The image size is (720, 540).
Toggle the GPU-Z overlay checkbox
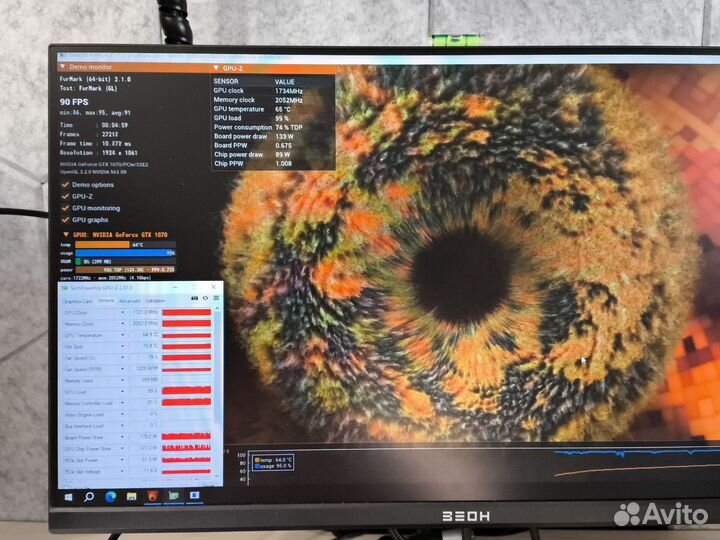[x=65, y=196]
